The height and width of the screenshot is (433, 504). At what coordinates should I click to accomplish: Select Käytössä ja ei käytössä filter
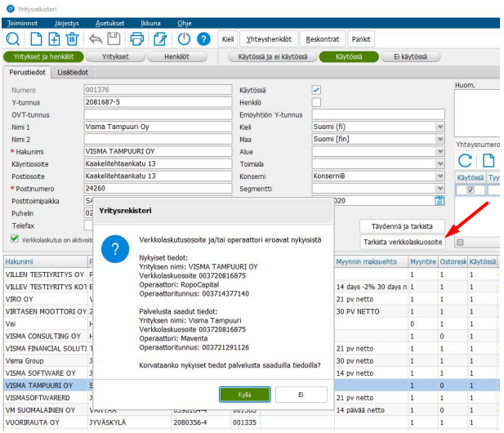(273, 57)
